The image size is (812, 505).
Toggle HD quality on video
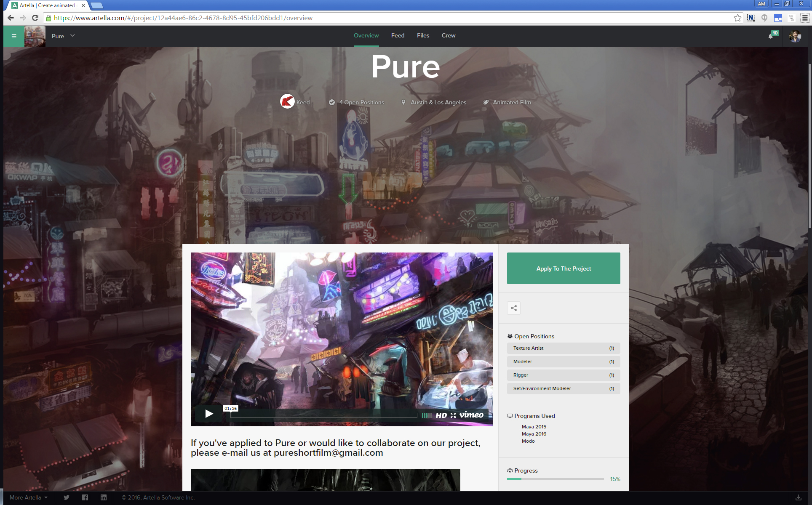441,415
